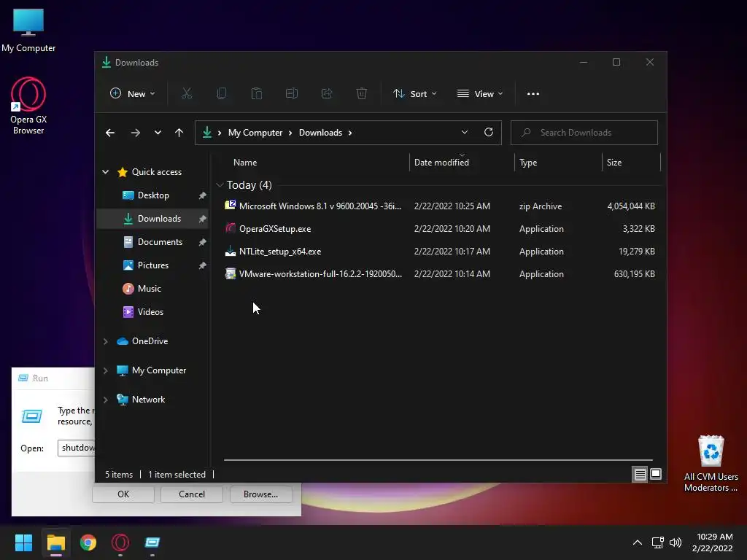Click the horizontal scrollbar in file list
Image resolution: width=747 pixels, height=560 pixels.
tap(438, 460)
